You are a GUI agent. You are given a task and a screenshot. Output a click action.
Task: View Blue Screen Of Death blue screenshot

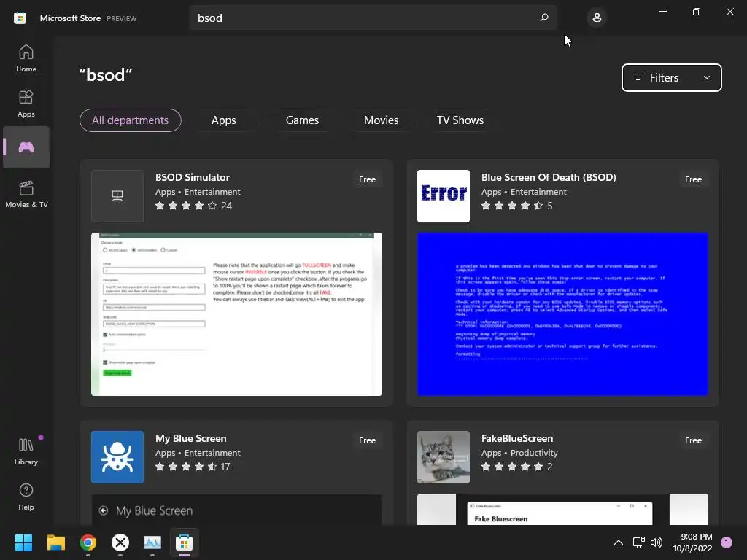click(562, 314)
